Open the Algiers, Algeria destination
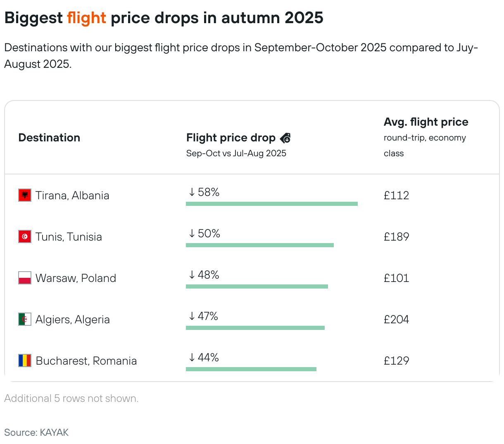 [73, 320]
